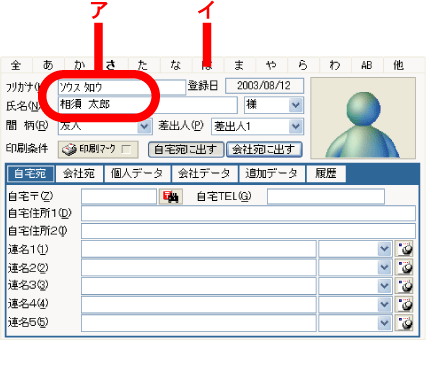Click the 会社宛に出す button
Screen dimensions: 442x377
point(264,150)
